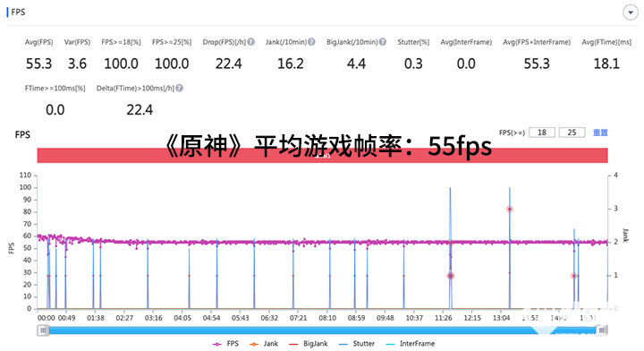Select the BigJank marker at jank level 3

tap(509, 210)
